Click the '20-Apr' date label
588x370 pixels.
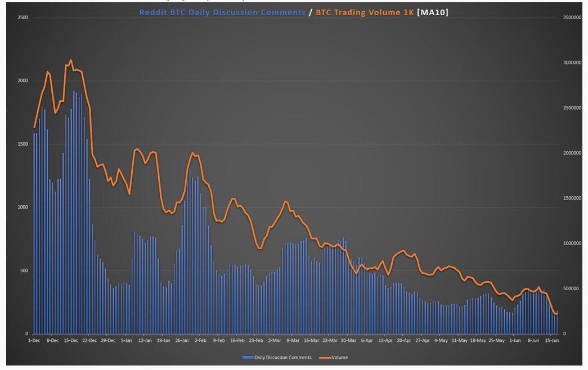[x=404, y=340]
